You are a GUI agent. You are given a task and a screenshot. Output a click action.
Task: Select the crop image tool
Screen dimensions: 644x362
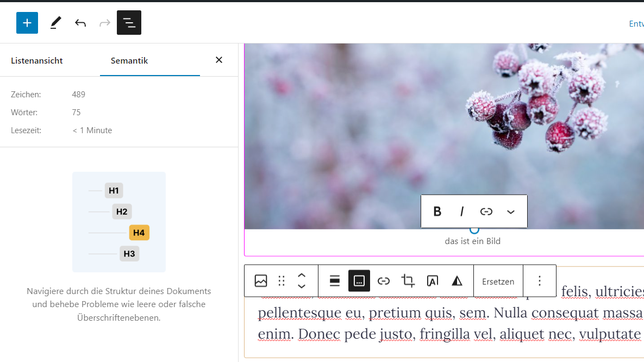click(x=408, y=281)
